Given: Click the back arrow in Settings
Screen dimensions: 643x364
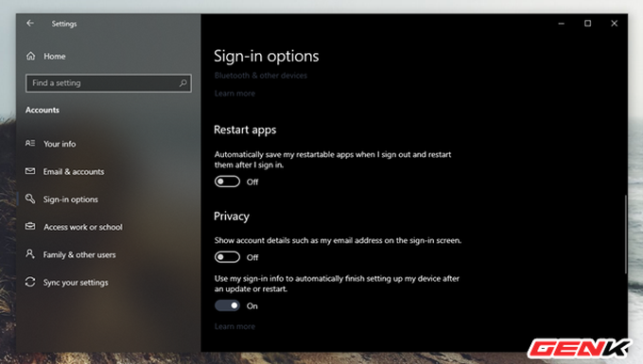Looking at the screenshot, I should click(30, 24).
